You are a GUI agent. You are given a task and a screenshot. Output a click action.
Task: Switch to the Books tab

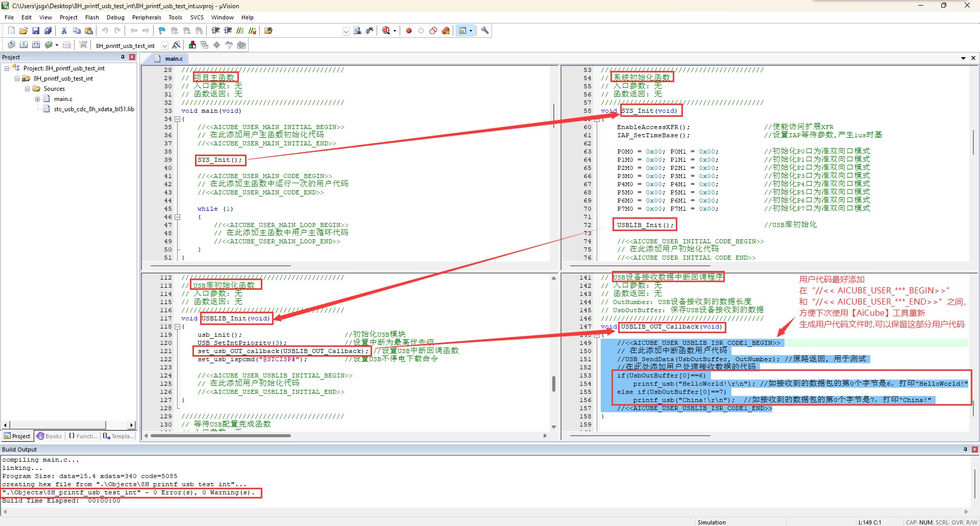pos(50,436)
